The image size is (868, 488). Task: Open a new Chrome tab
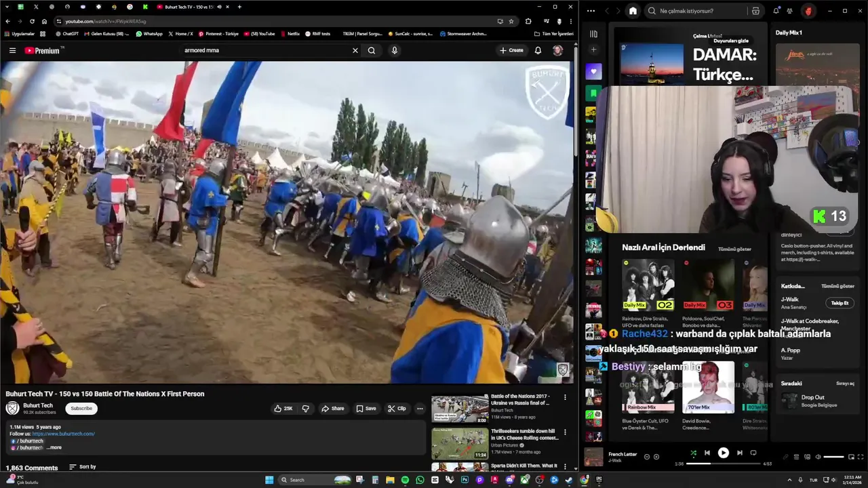239,7
